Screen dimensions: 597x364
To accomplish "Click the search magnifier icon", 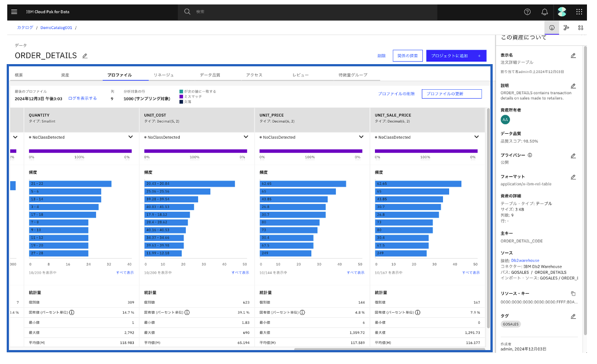I will click(x=187, y=12).
